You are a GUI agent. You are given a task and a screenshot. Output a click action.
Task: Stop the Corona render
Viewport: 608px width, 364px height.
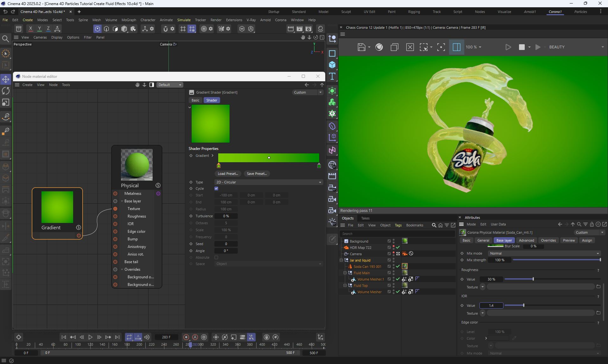(x=522, y=47)
